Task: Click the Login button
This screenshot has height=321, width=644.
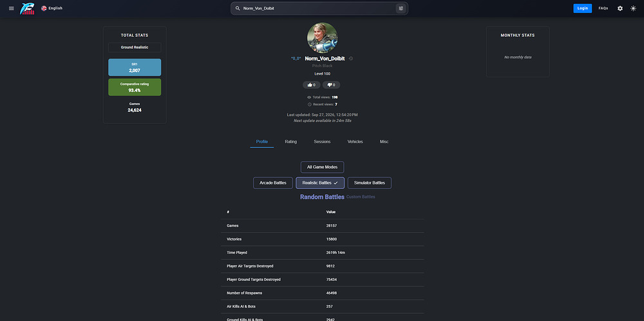Action: pyautogui.click(x=582, y=8)
